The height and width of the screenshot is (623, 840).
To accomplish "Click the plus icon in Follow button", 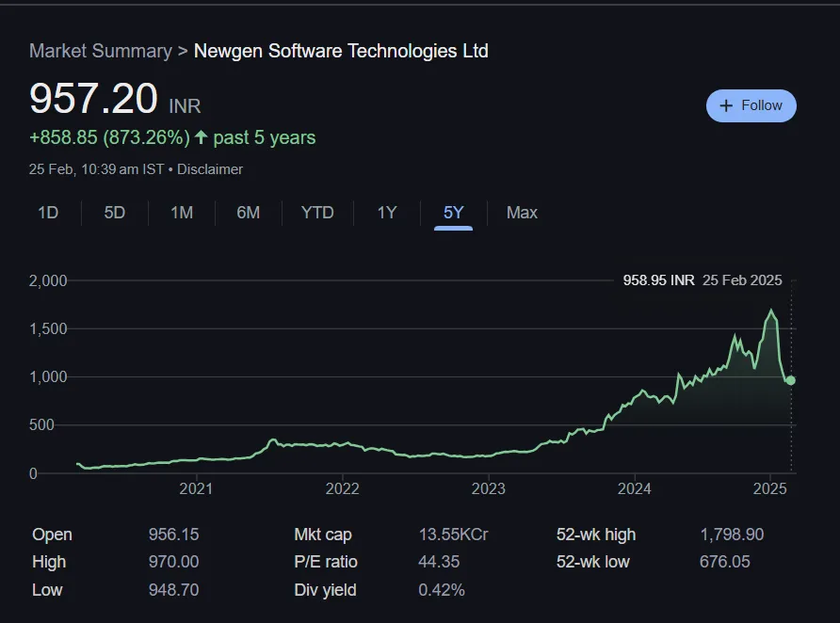I will pyautogui.click(x=726, y=105).
